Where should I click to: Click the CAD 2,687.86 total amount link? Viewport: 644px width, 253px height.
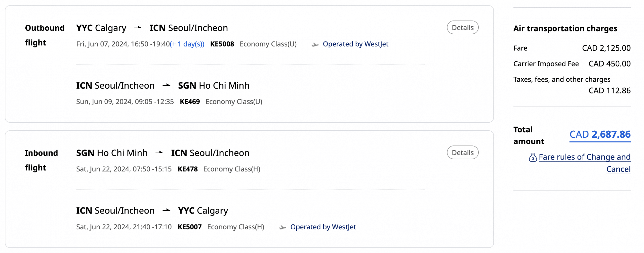pos(600,134)
